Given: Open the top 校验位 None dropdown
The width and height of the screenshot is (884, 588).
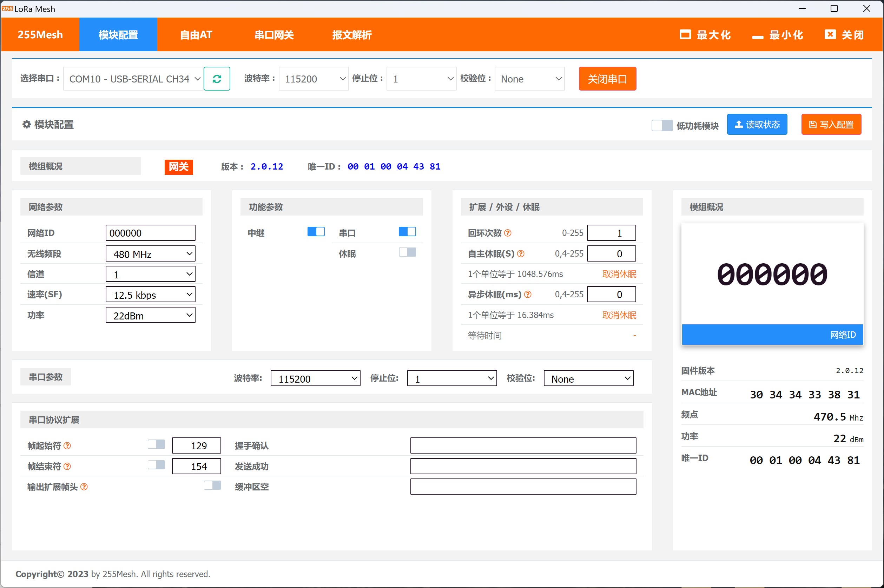Looking at the screenshot, I should (529, 79).
